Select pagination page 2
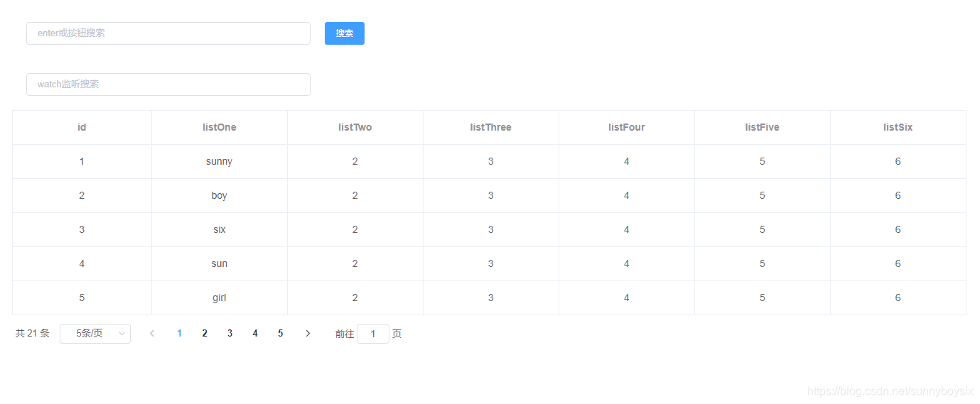 [205, 334]
